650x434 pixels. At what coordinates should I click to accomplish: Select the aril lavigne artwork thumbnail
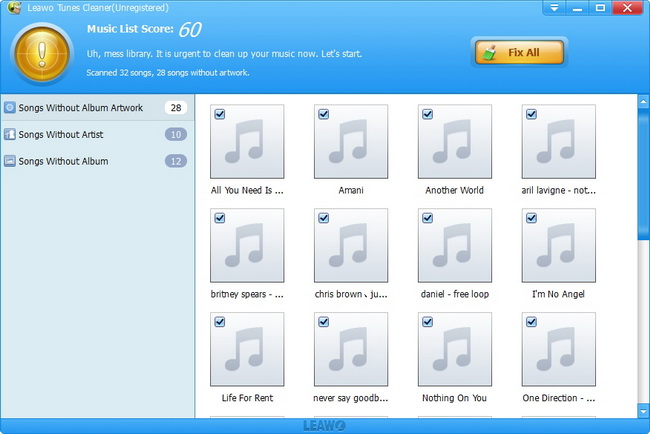pos(559,141)
